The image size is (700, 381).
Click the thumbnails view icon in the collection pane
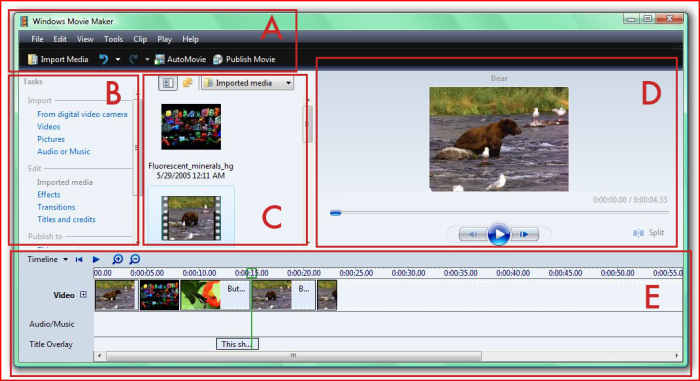click(x=167, y=83)
